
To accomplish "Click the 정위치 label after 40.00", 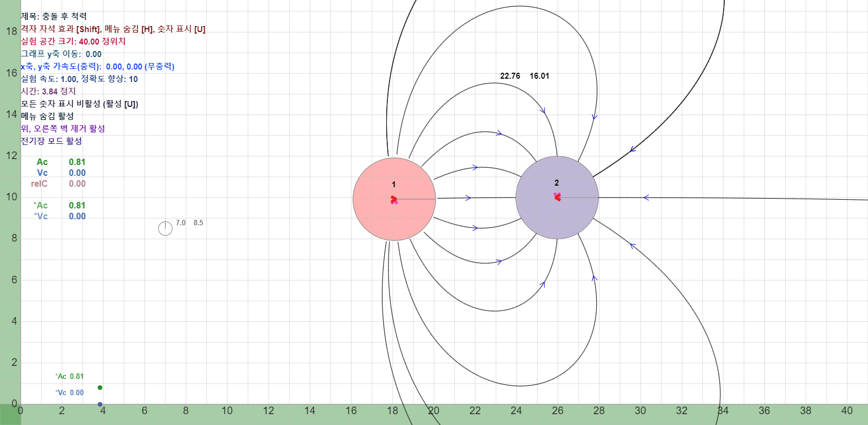I will [x=114, y=41].
